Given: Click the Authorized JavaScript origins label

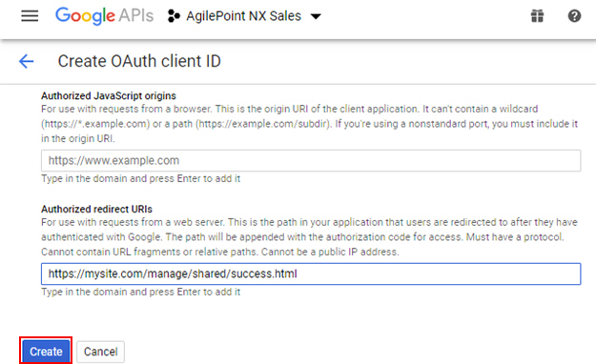Looking at the screenshot, I should pyautogui.click(x=109, y=95).
